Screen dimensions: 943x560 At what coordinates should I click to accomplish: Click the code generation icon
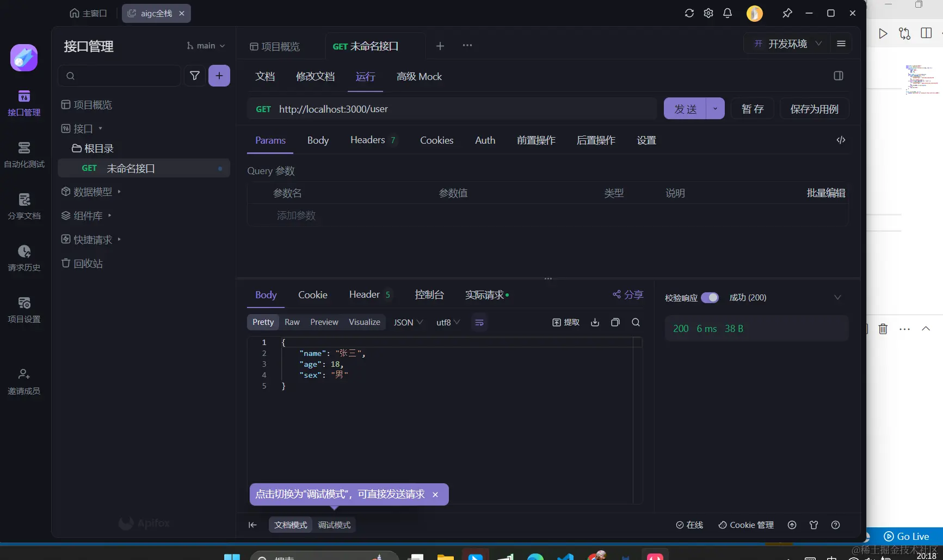(x=841, y=140)
